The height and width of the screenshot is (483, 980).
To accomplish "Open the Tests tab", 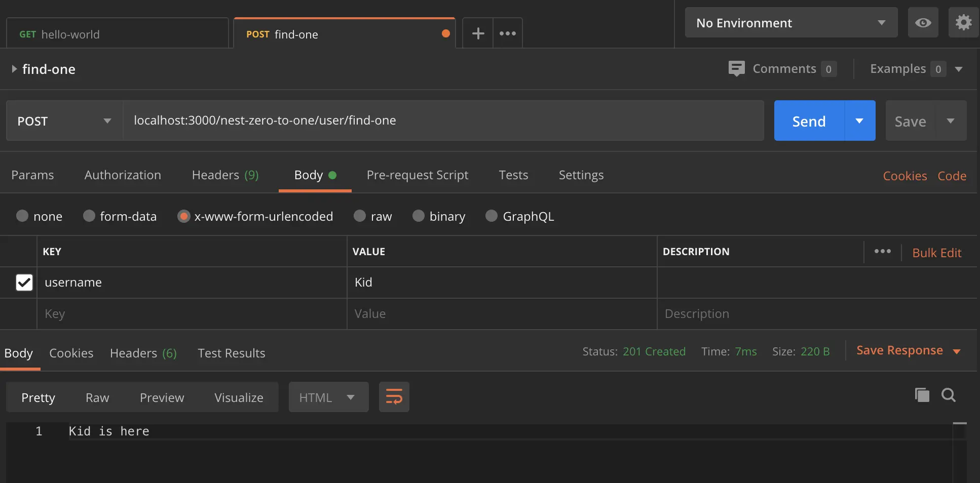I will point(513,175).
